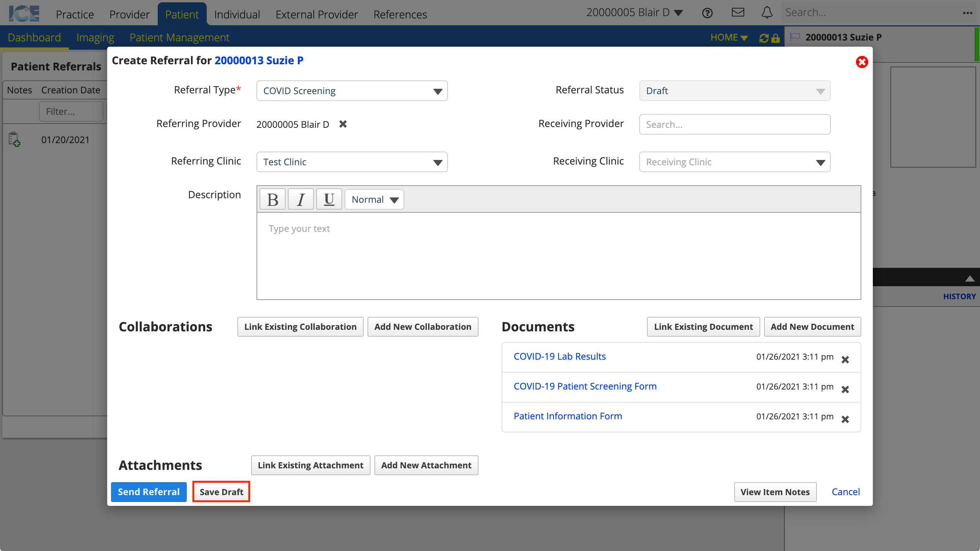This screenshot has width=980, height=551.
Task: Apply italic formatting in description
Action: pyautogui.click(x=301, y=199)
